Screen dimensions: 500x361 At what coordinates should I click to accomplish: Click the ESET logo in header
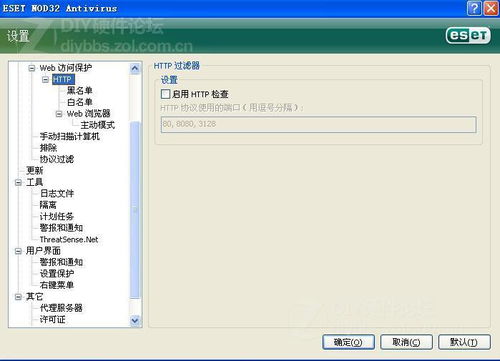tap(468, 36)
